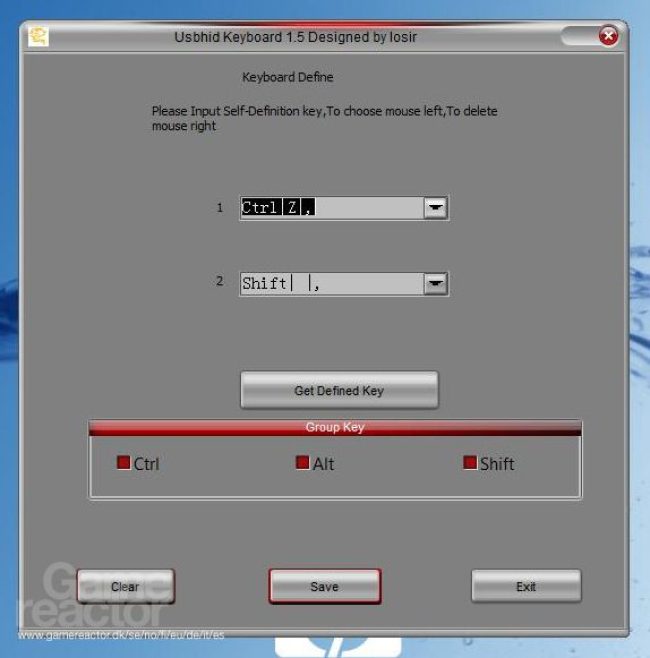
Task: Click the Keyboard Define heading
Action: pos(288,77)
